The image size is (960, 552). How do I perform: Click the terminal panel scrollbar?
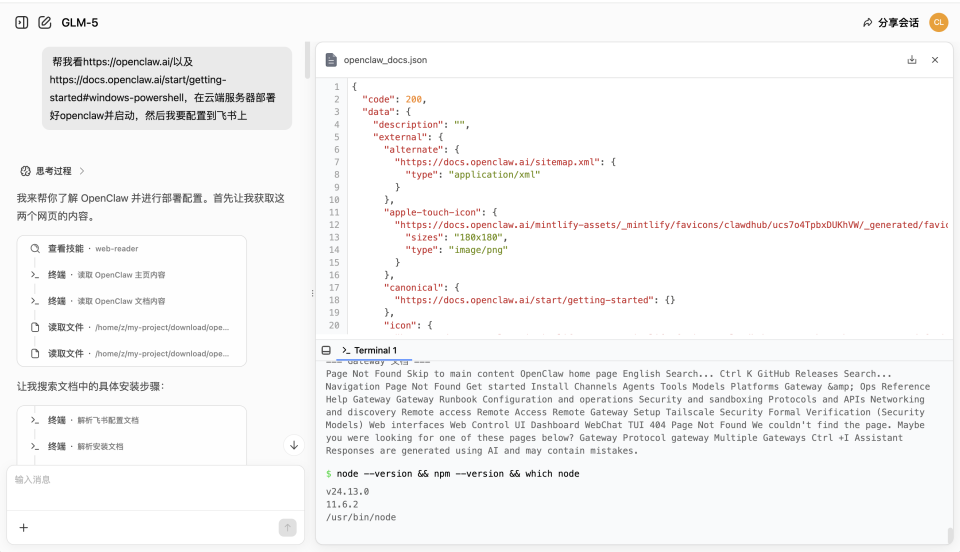coord(950,535)
